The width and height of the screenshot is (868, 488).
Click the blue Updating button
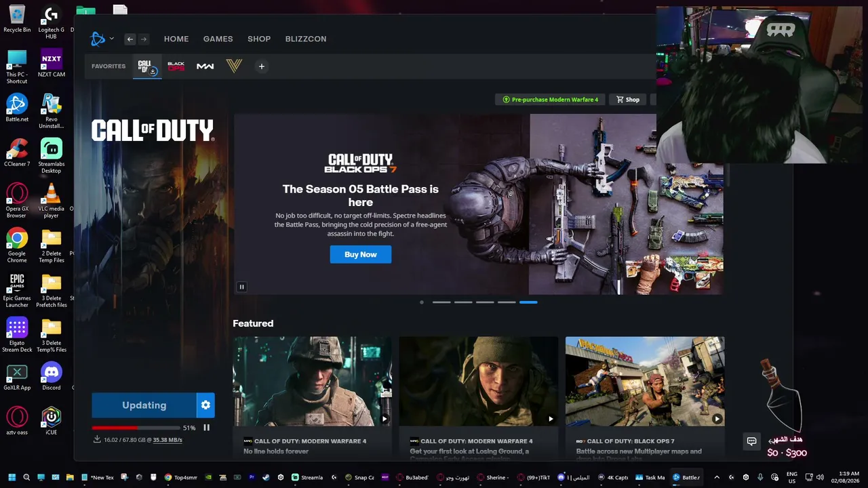144,405
